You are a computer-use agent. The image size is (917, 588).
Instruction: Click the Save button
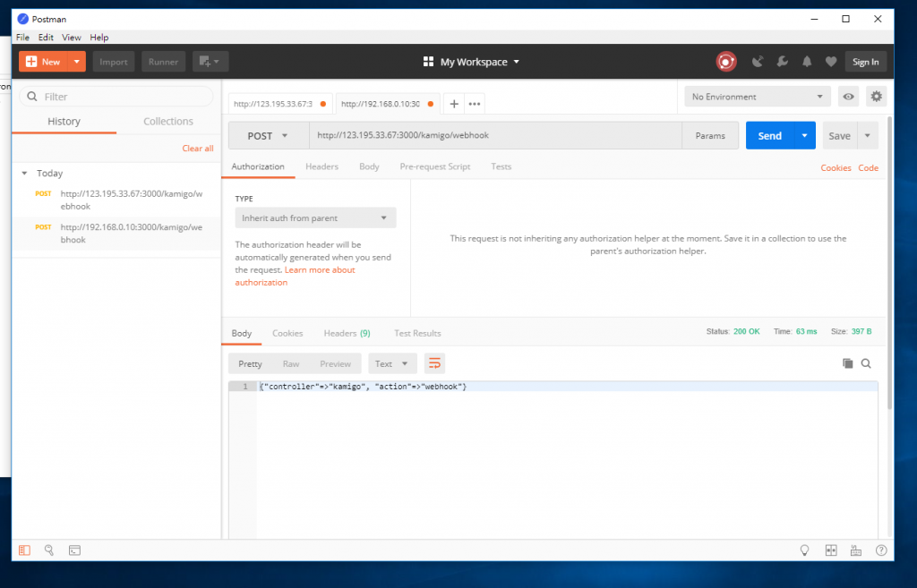pyautogui.click(x=839, y=136)
